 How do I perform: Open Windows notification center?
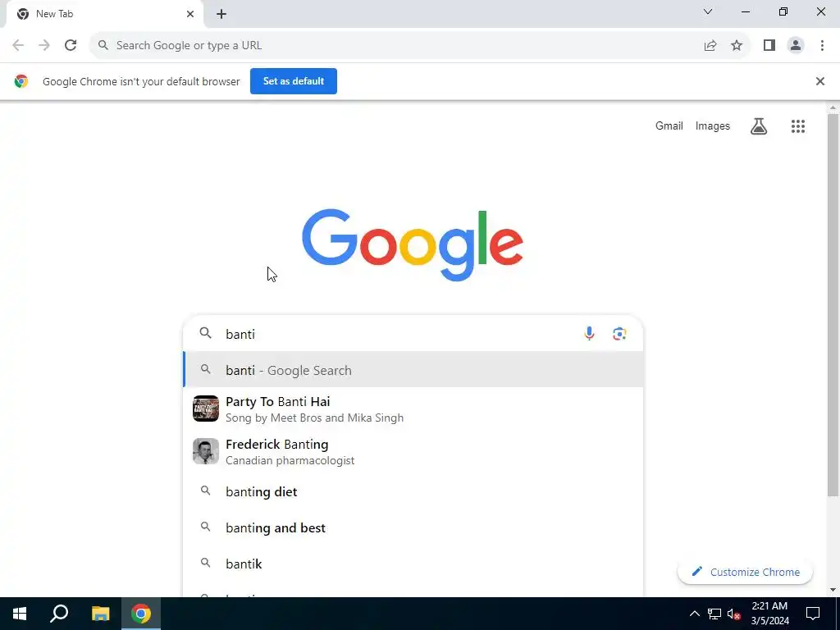click(813, 614)
